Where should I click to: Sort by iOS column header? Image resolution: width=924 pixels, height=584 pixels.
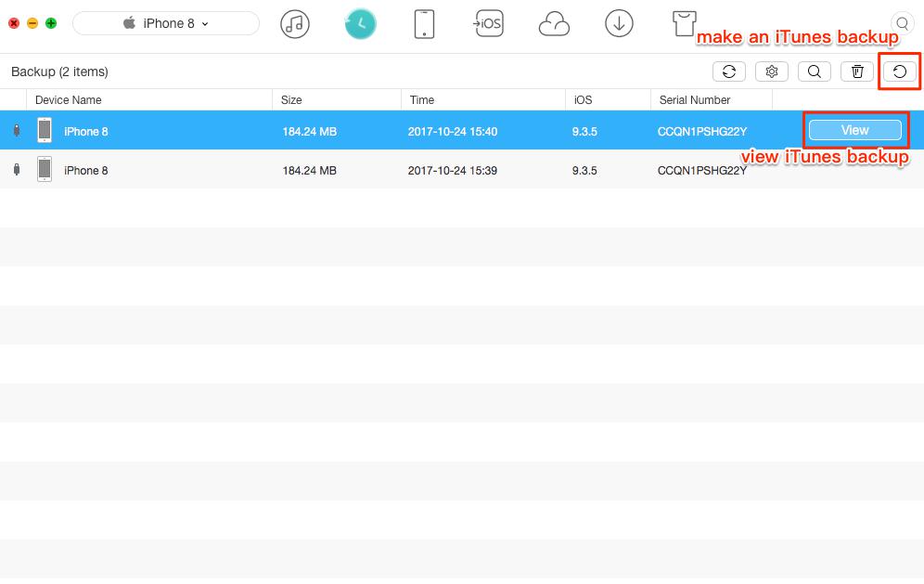pos(609,99)
